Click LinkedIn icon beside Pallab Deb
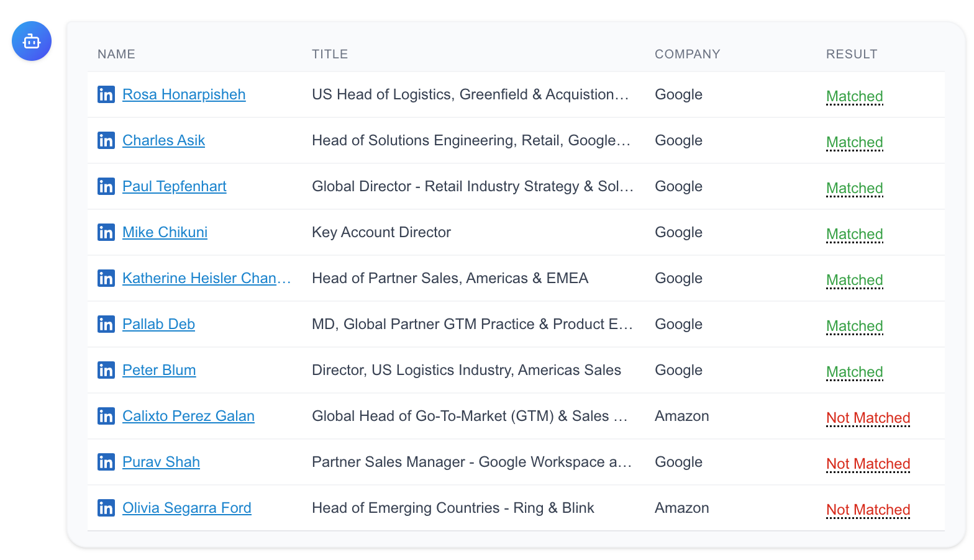This screenshot has height=560, width=974. click(x=106, y=324)
